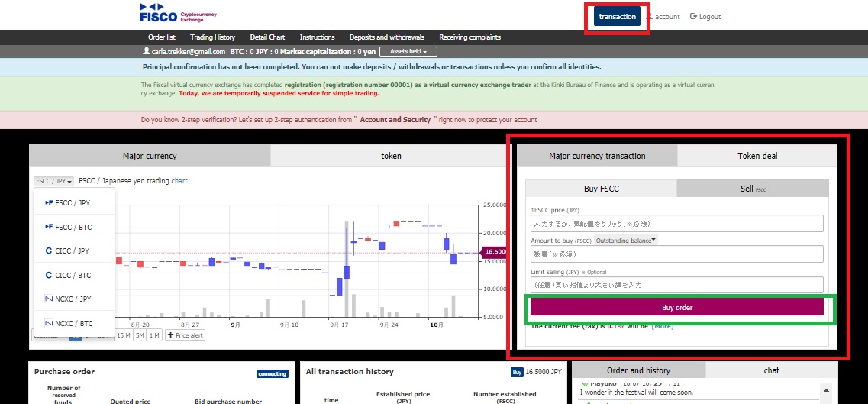Viewport: 868px width, 404px height.
Task: Open Receiving complaints menu
Action: (x=470, y=37)
